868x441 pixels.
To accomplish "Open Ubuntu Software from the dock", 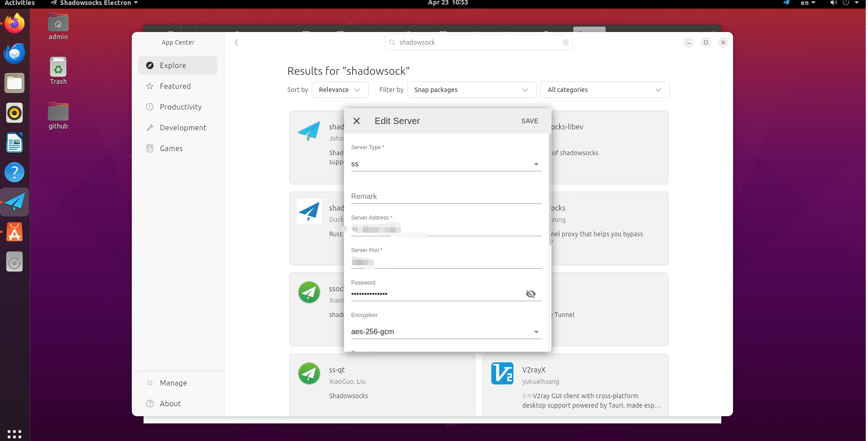I will click(14, 232).
